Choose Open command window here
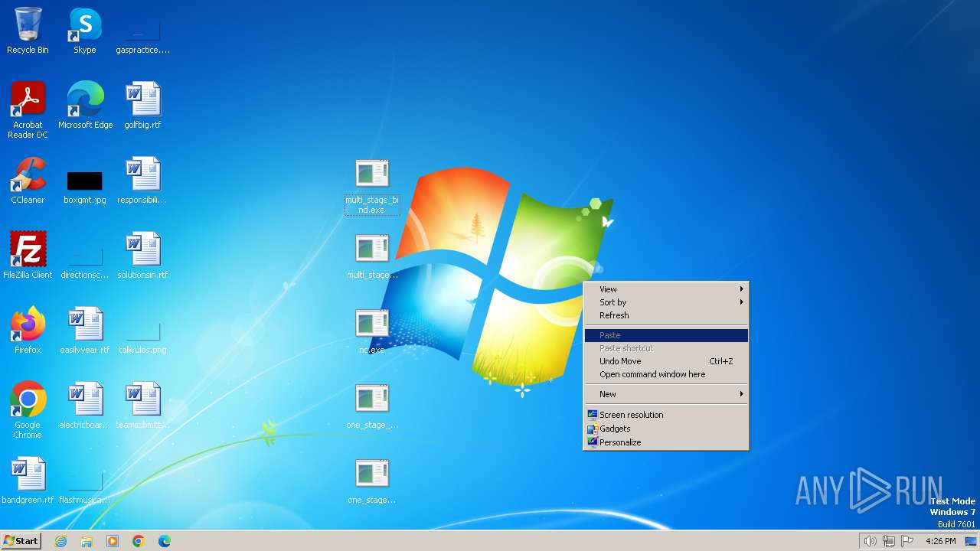Image resolution: width=980 pixels, height=551 pixels. (666, 374)
